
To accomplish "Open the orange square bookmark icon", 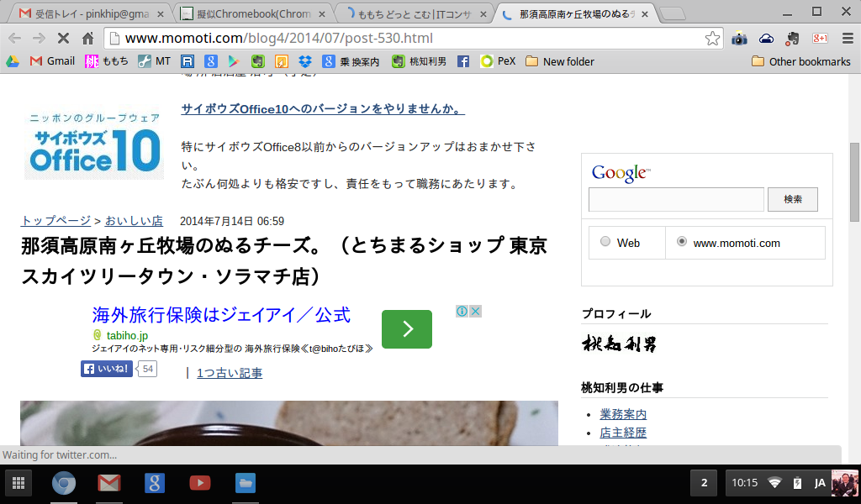I will tap(282, 61).
